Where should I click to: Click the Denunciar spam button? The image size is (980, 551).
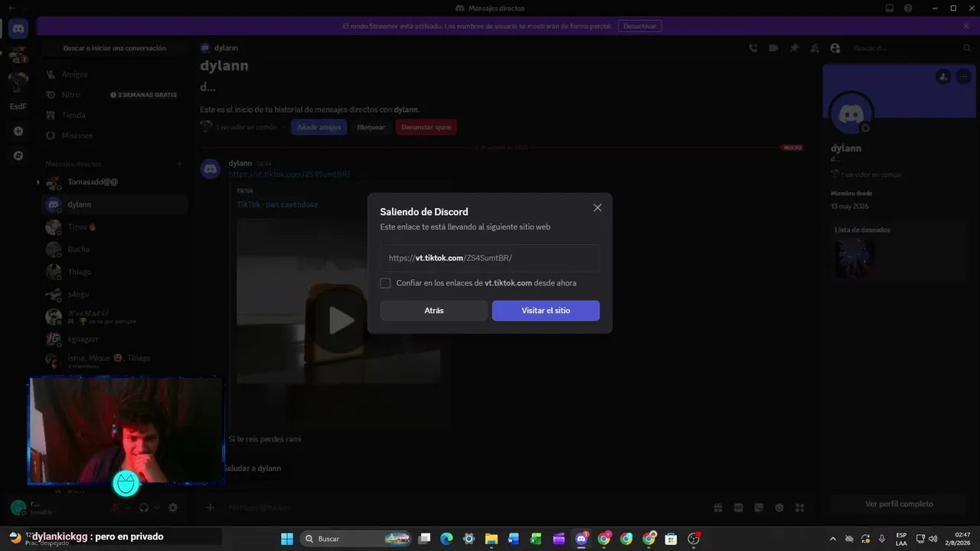click(426, 127)
